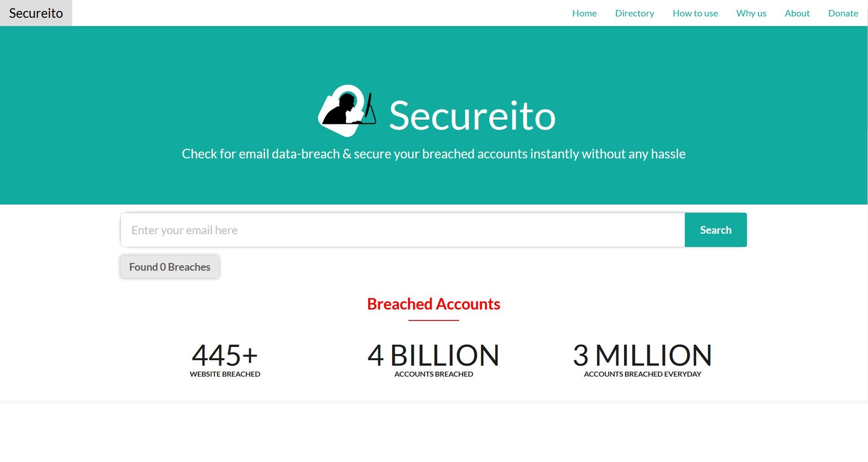Click the Search button

[x=715, y=230]
